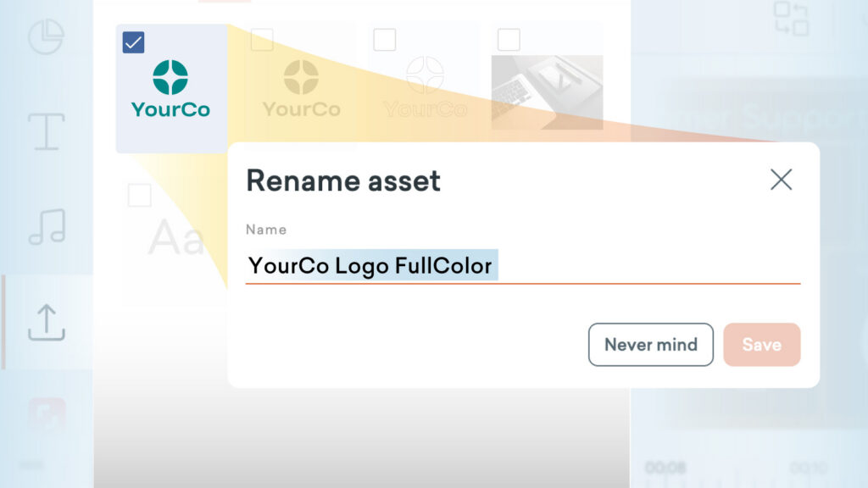This screenshot has height=488, width=868.
Task: Click the red image icon at sidebar bottom
Action: tap(47, 415)
